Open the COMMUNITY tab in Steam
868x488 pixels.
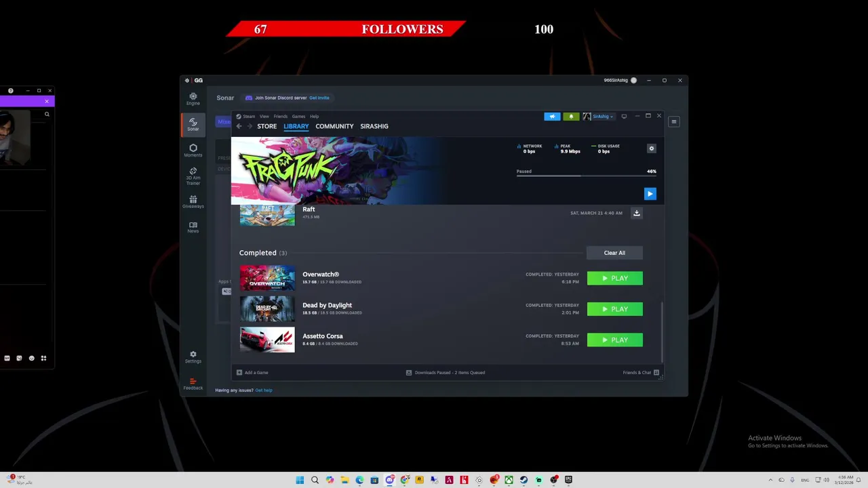pos(334,126)
